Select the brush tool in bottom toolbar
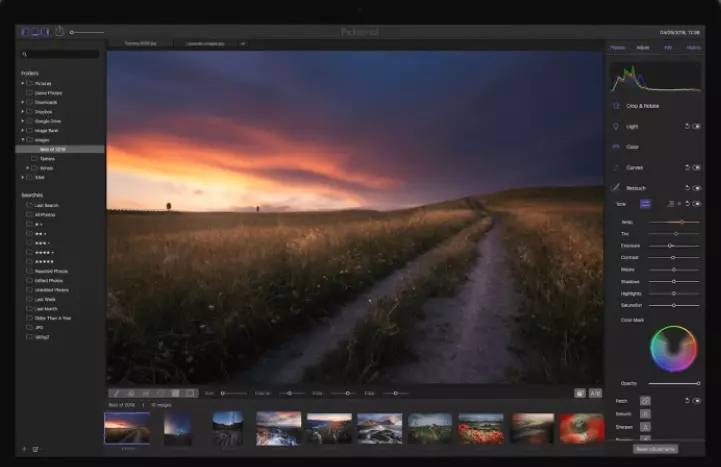The image size is (721, 467). (116, 393)
